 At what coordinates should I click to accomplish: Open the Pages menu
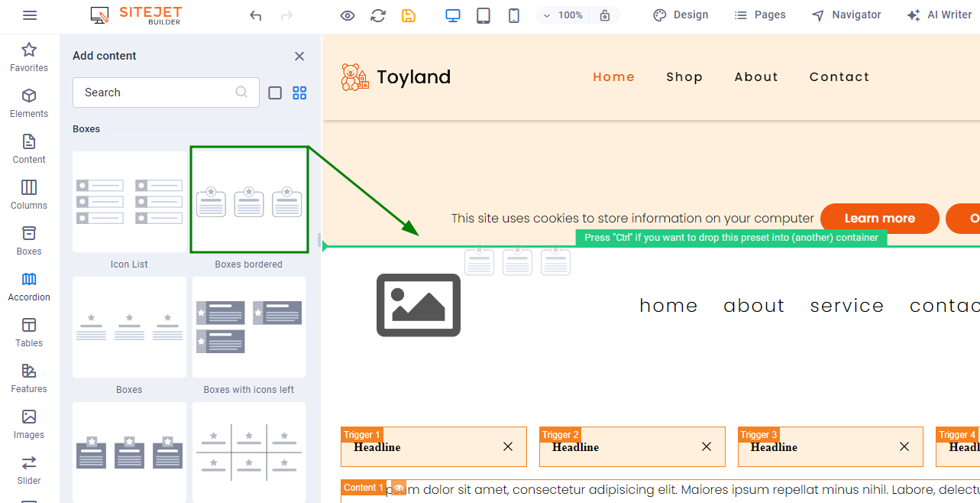[x=760, y=15]
